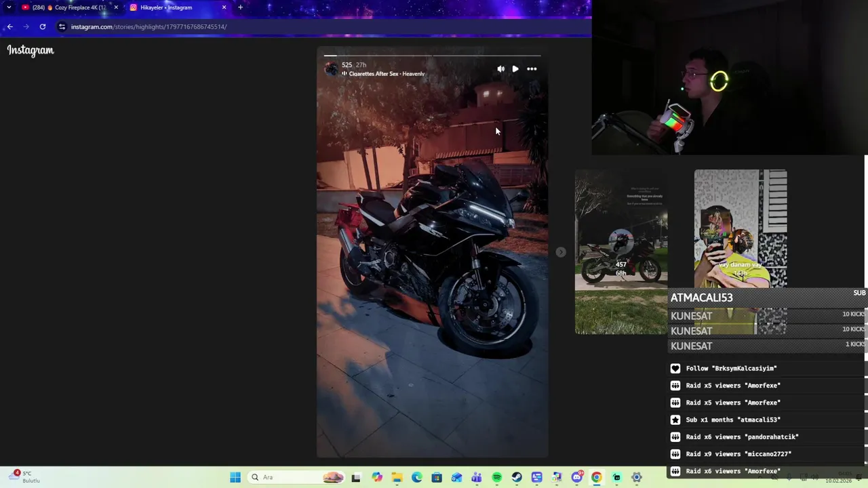Click the story progress bar

(x=432, y=56)
